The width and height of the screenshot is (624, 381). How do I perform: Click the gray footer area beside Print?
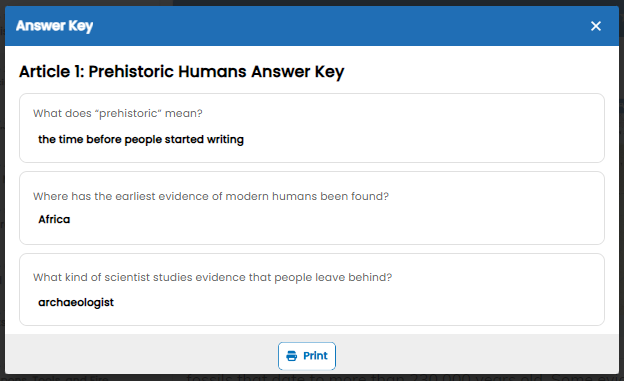458,354
